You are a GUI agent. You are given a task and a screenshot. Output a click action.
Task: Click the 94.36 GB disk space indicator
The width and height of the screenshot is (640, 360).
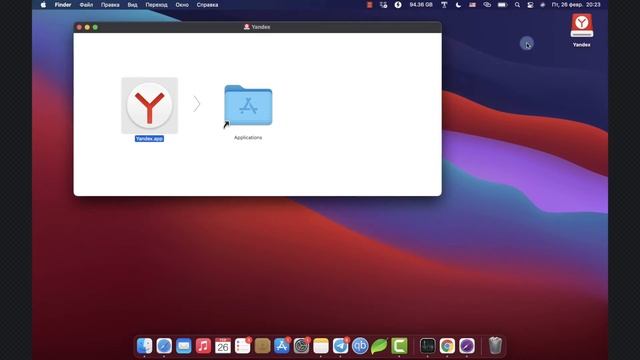tap(421, 5)
